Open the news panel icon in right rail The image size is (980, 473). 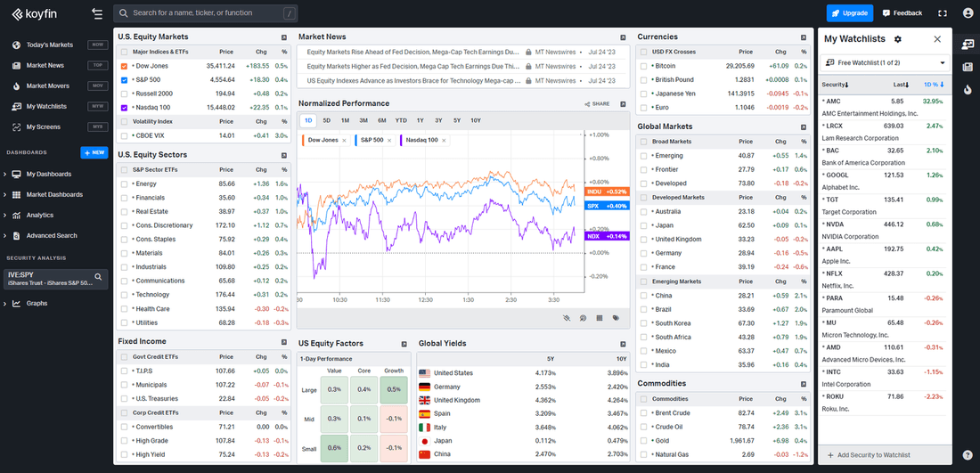pos(968,67)
